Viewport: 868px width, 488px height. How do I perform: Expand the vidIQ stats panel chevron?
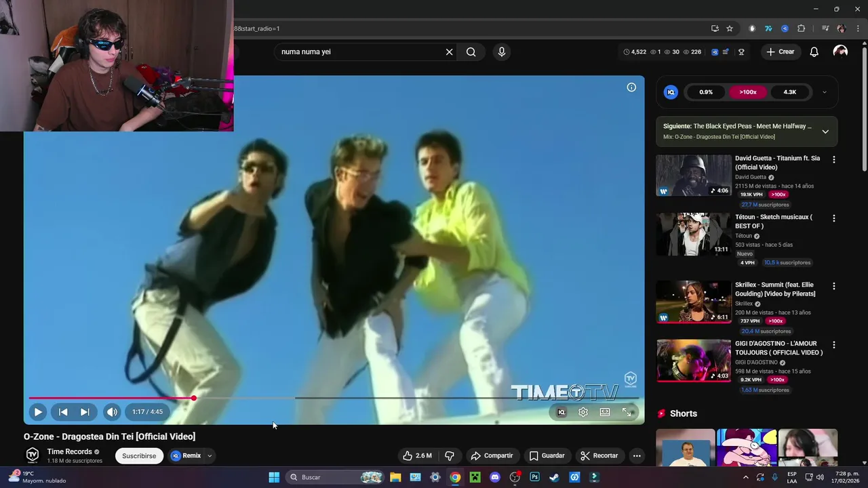[825, 92]
